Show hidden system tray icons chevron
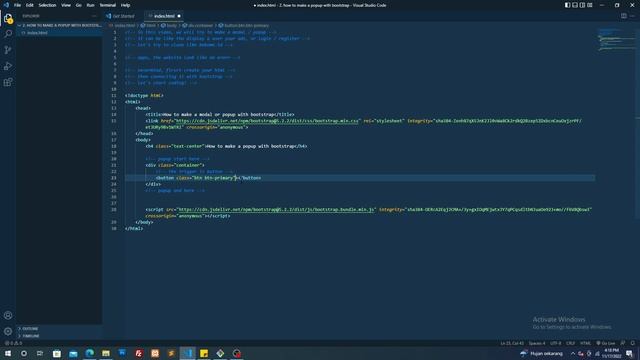Screen dimensions: 640x360 coord(573,353)
